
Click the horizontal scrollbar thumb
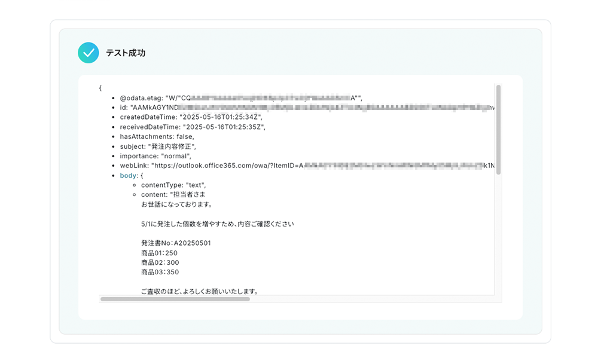click(x=175, y=299)
